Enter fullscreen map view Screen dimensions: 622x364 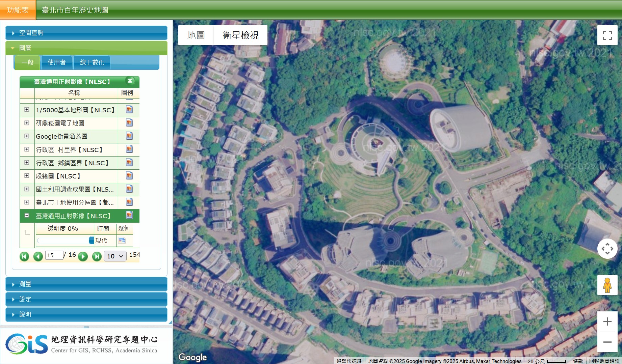coord(607,35)
